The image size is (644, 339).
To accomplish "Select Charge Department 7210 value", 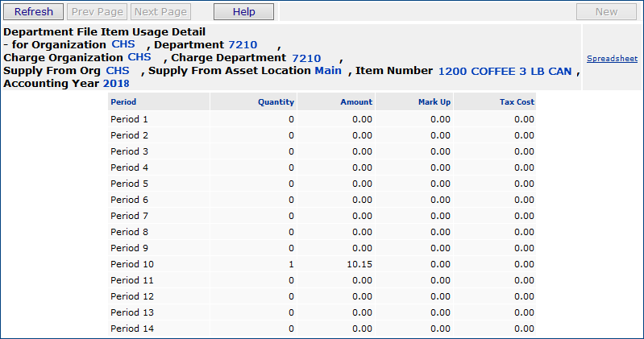I will point(306,58).
